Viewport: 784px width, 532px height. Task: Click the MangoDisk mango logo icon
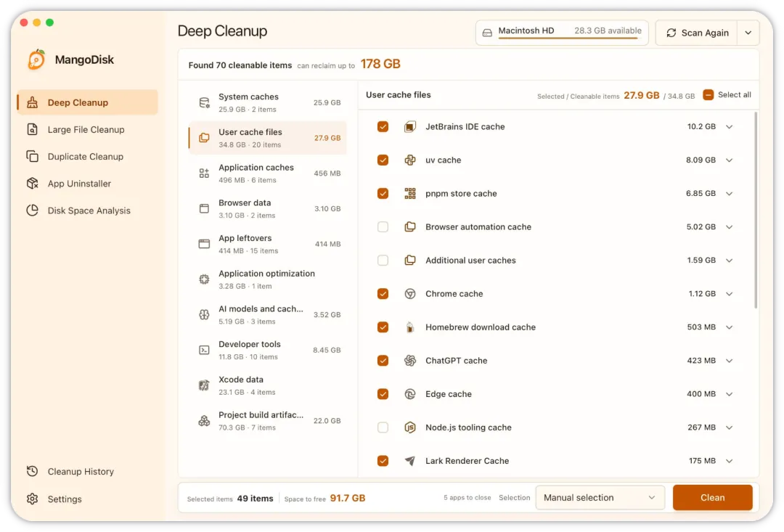tap(36, 60)
